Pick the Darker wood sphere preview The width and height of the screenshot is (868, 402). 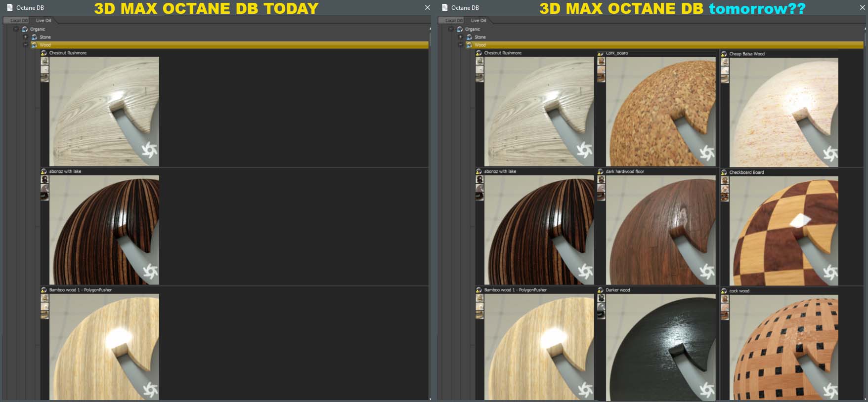(661, 347)
